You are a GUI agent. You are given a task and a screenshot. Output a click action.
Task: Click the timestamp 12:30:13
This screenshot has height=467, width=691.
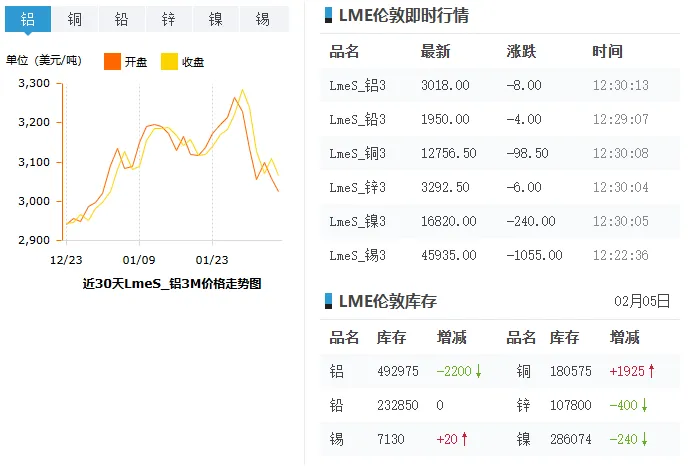(620, 85)
